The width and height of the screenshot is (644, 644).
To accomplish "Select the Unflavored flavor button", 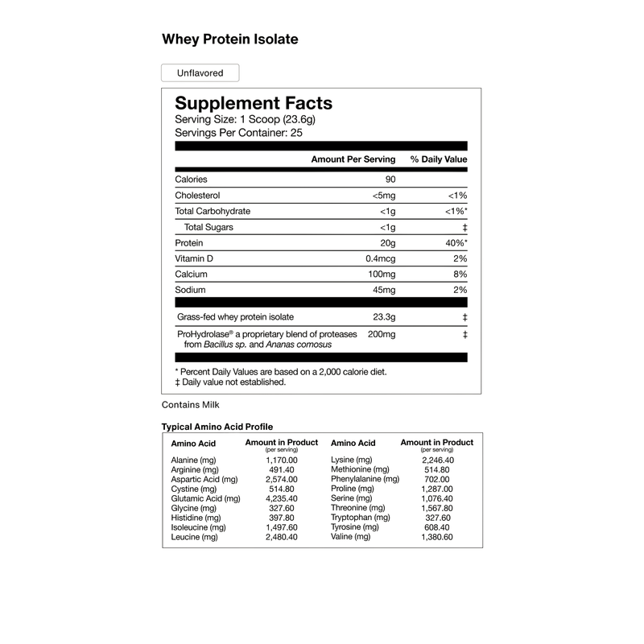I will coord(200,73).
